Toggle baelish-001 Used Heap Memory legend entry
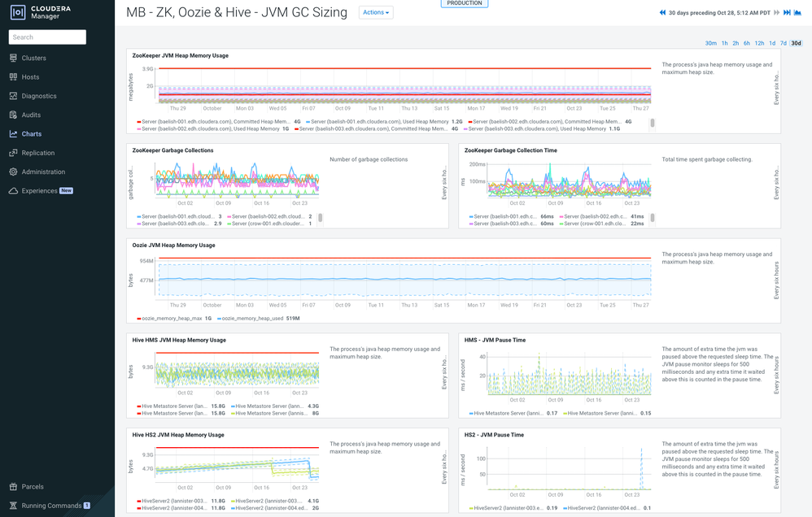The width and height of the screenshot is (812, 517). pos(384,122)
